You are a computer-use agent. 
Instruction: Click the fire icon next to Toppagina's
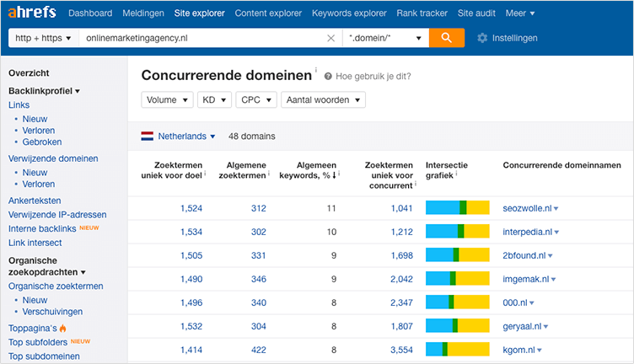click(62, 328)
